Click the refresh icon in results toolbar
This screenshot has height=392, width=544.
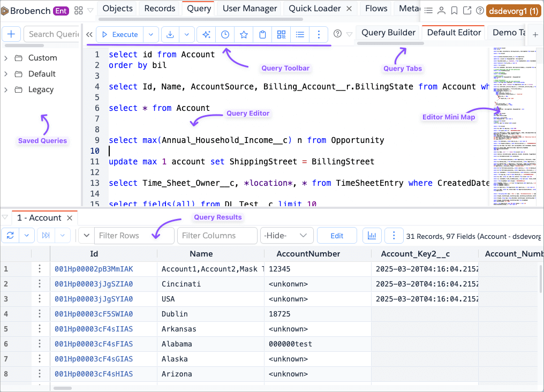pos(10,236)
